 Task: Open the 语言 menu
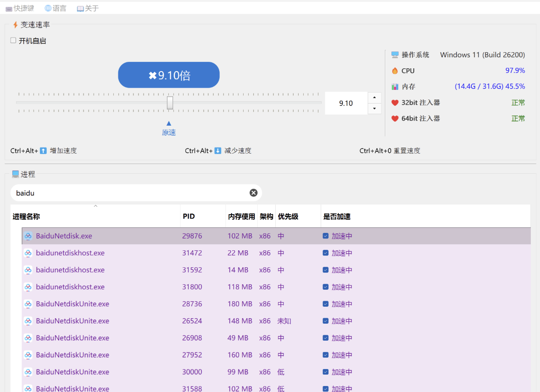coord(56,8)
